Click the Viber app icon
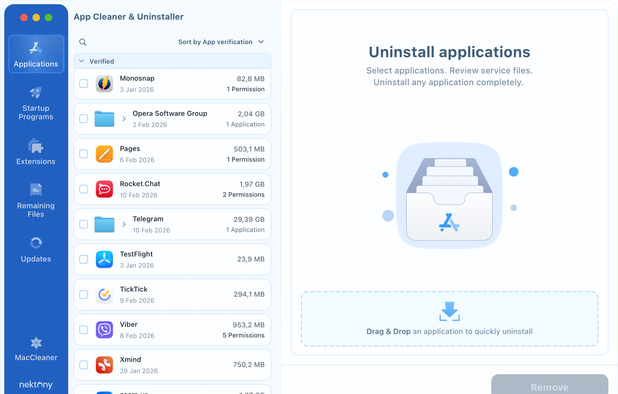The image size is (618, 394). click(104, 329)
